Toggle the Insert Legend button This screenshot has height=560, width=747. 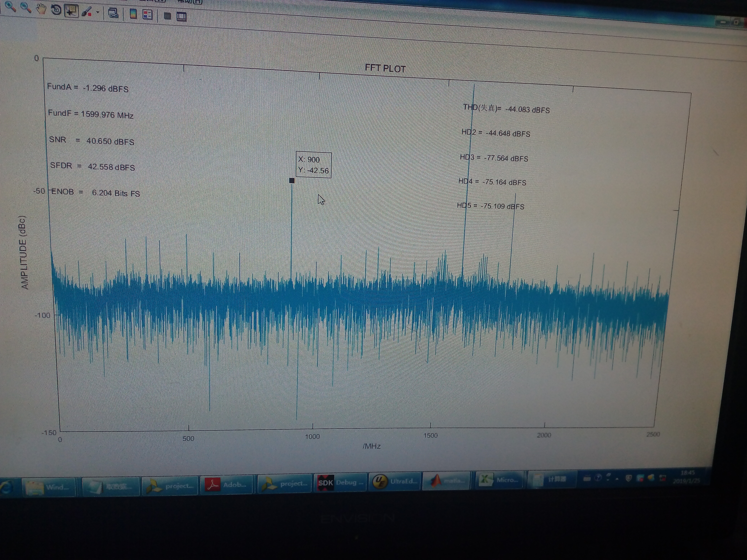(x=148, y=15)
